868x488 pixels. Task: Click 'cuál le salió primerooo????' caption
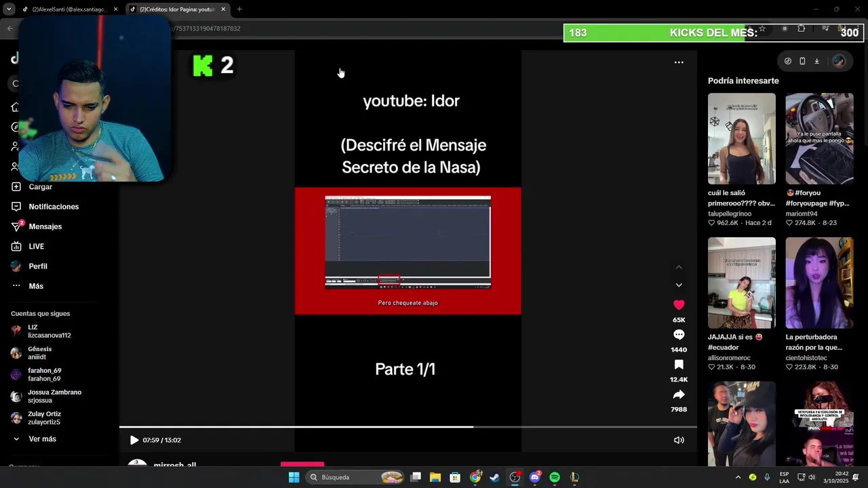pos(741,198)
